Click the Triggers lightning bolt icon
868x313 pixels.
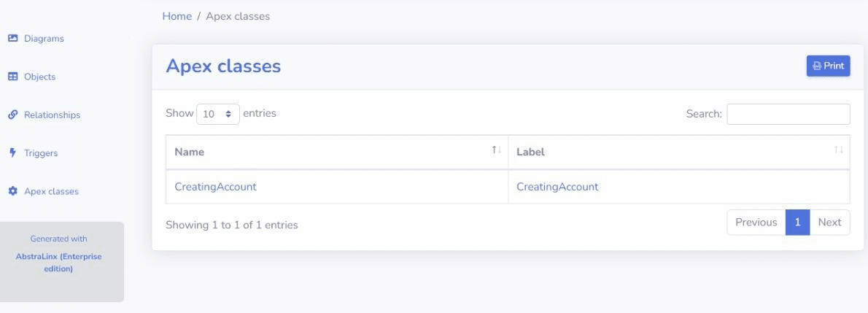click(12, 153)
